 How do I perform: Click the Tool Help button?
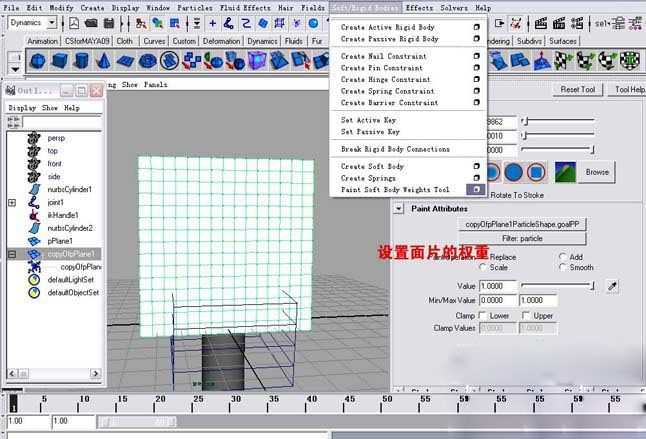[x=628, y=89]
